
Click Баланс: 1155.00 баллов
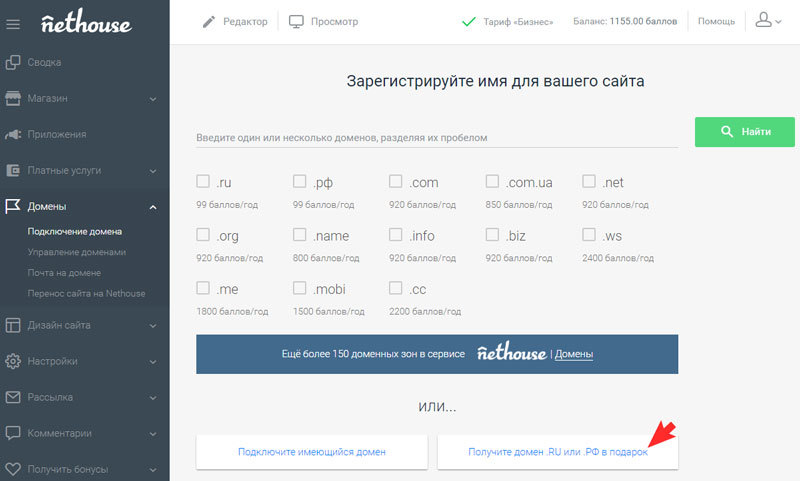coord(625,21)
